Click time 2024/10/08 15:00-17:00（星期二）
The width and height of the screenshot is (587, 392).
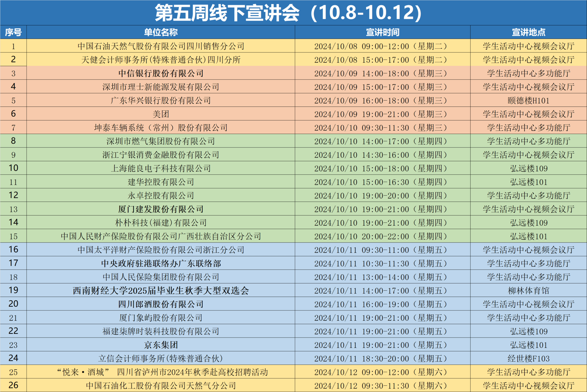coord(383,60)
